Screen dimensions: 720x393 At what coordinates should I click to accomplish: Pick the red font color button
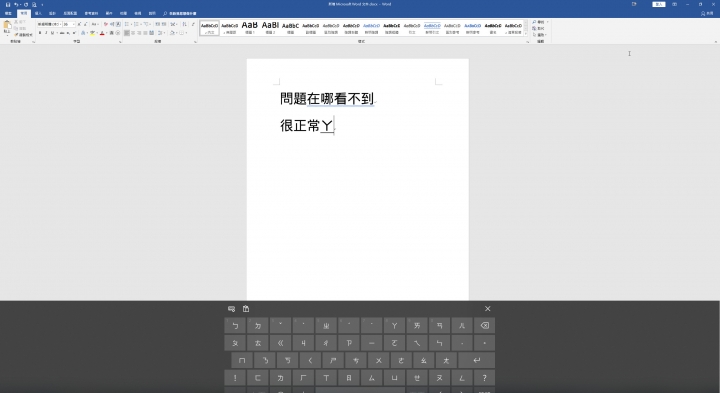tap(102, 33)
